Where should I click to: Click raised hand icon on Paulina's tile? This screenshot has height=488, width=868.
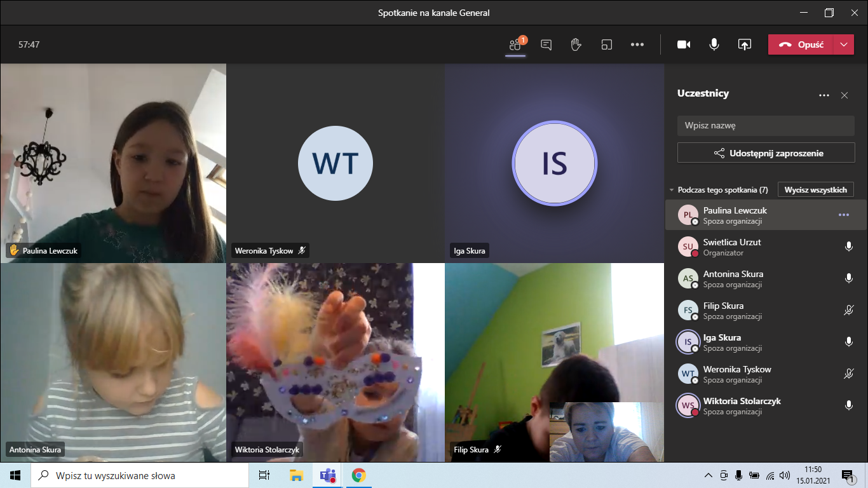13,250
